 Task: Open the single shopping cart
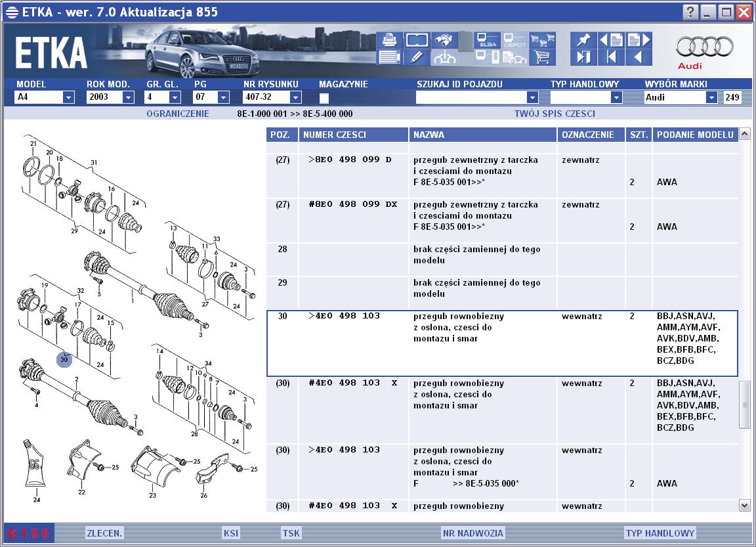pos(543,57)
